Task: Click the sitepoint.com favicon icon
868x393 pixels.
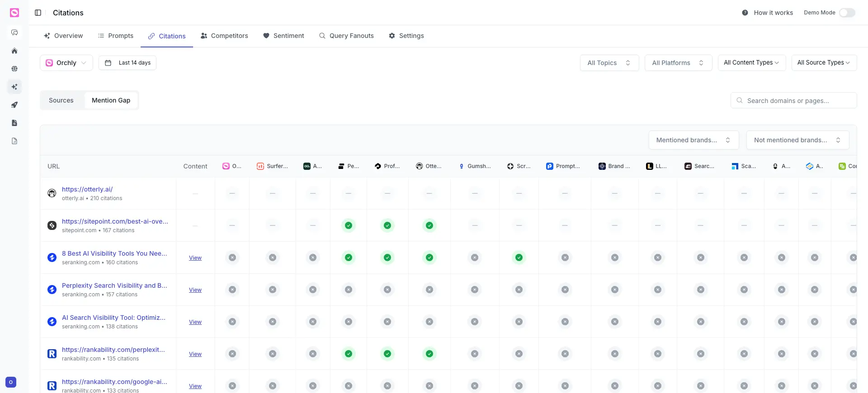Action: 52,225
